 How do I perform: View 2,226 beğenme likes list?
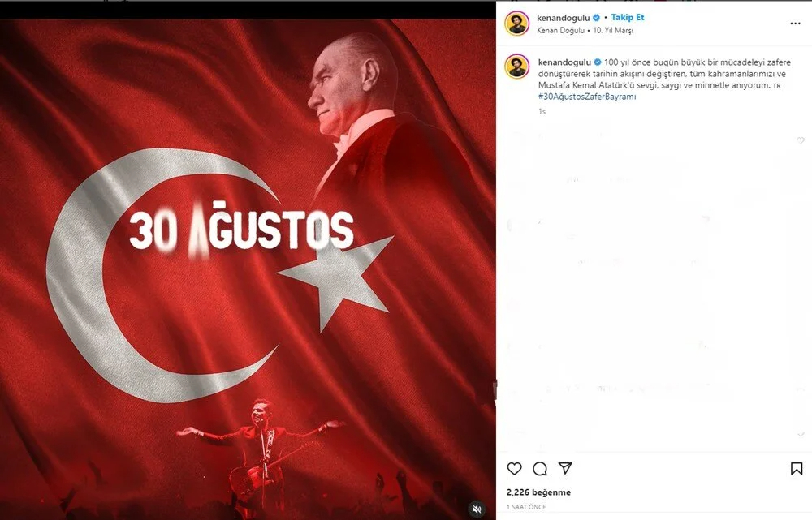538,492
